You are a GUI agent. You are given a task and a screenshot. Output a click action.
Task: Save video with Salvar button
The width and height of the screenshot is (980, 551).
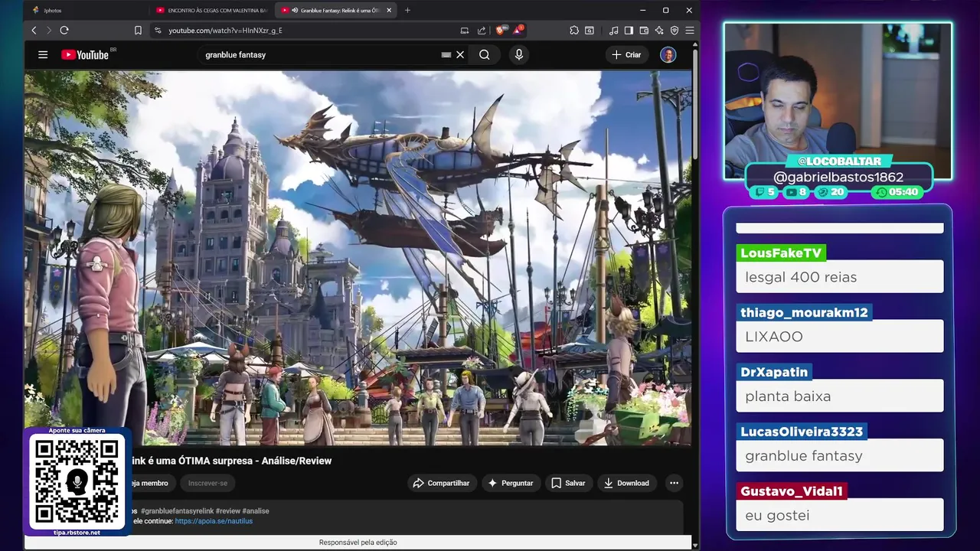pyautogui.click(x=568, y=483)
